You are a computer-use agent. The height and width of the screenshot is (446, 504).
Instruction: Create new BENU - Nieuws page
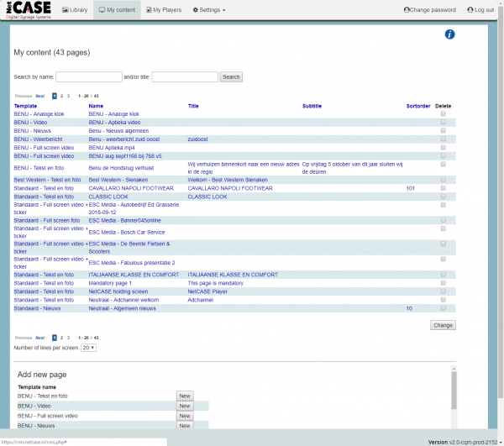pos(185,426)
